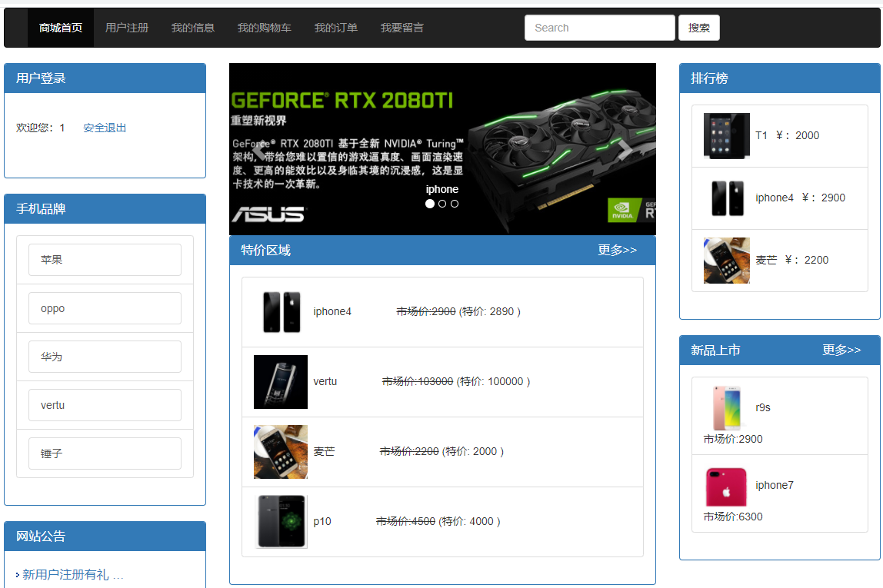This screenshot has width=883, height=588.
Task: Click 市场价:6300 text under iphone7
Action: (733, 517)
